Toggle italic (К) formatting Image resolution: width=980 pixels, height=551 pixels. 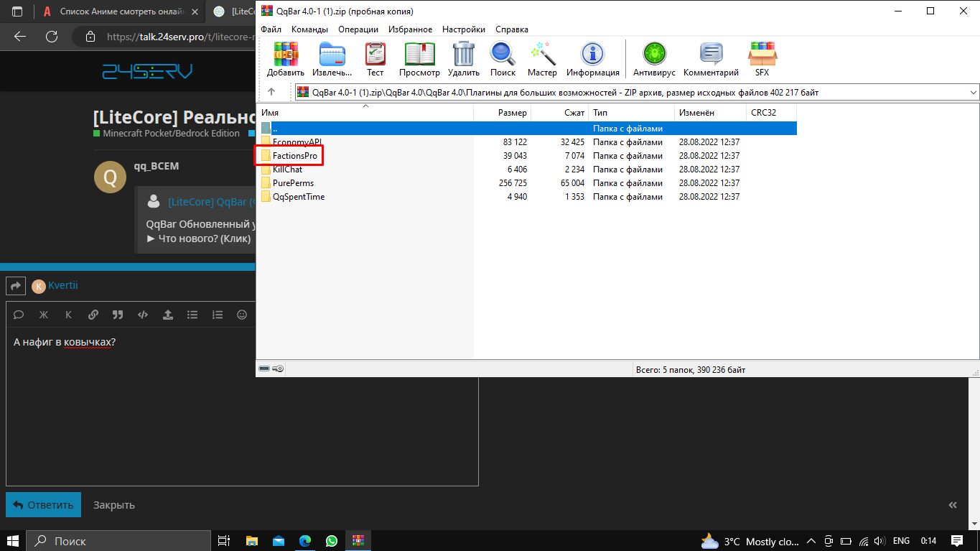click(x=68, y=315)
